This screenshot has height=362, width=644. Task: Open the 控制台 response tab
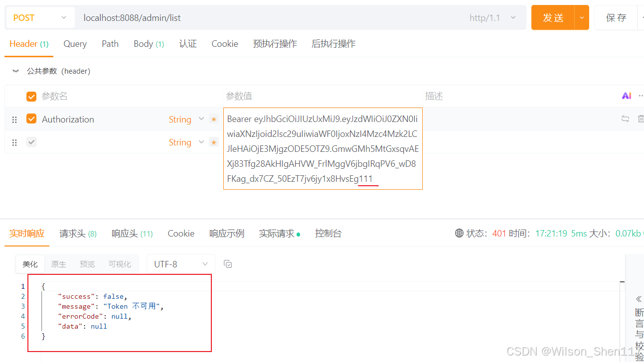pyautogui.click(x=328, y=233)
